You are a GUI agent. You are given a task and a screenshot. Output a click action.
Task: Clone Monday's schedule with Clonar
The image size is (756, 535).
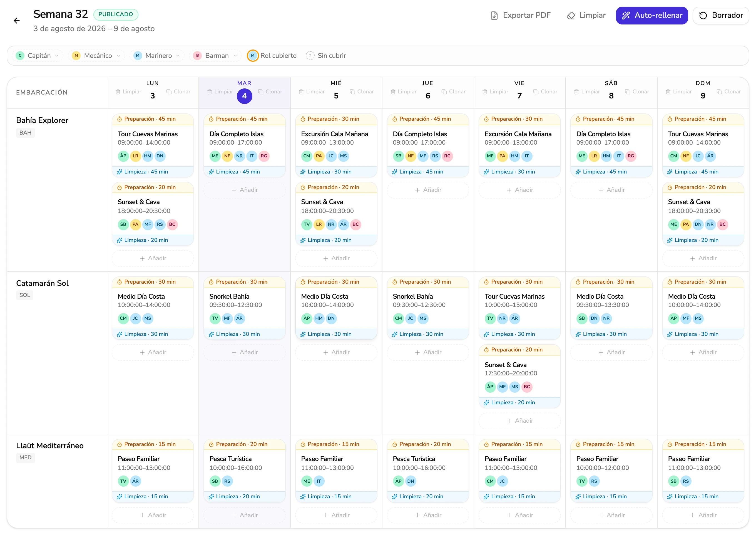click(178, 92)
